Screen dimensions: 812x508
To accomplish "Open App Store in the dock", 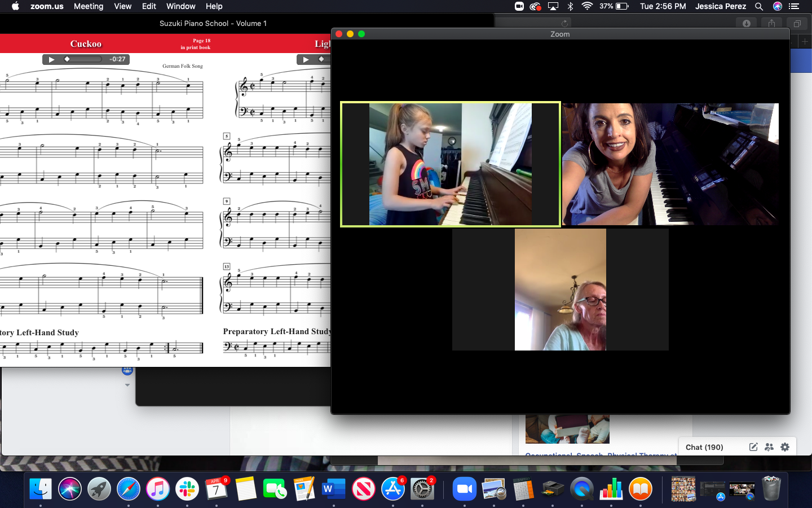I will point(393,489).
